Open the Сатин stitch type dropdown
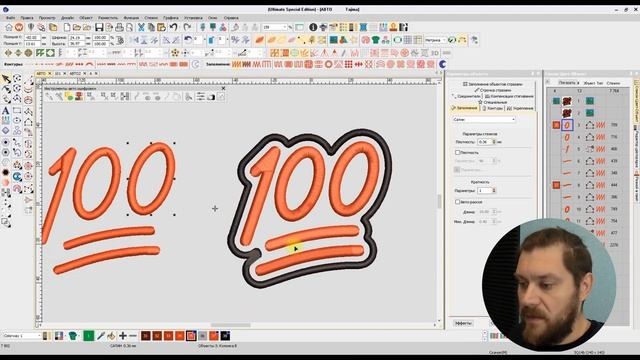 pyautogui.click(x=484, y=120)
